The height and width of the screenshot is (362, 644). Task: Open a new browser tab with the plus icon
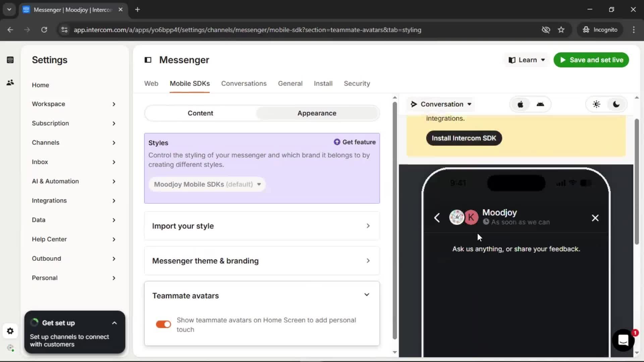(138, 10)
